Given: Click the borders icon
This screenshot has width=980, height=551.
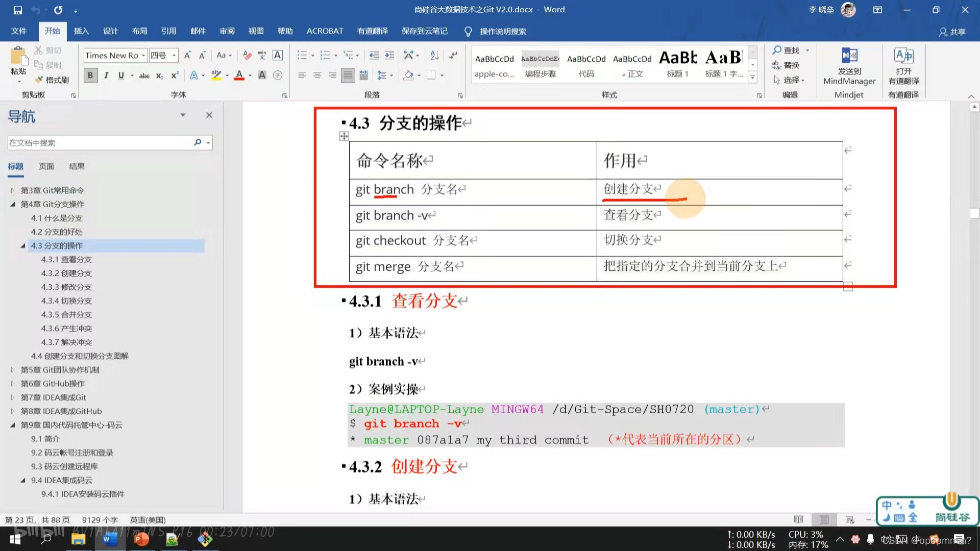Looking at the screenshot, I should (x=431, y=76).
